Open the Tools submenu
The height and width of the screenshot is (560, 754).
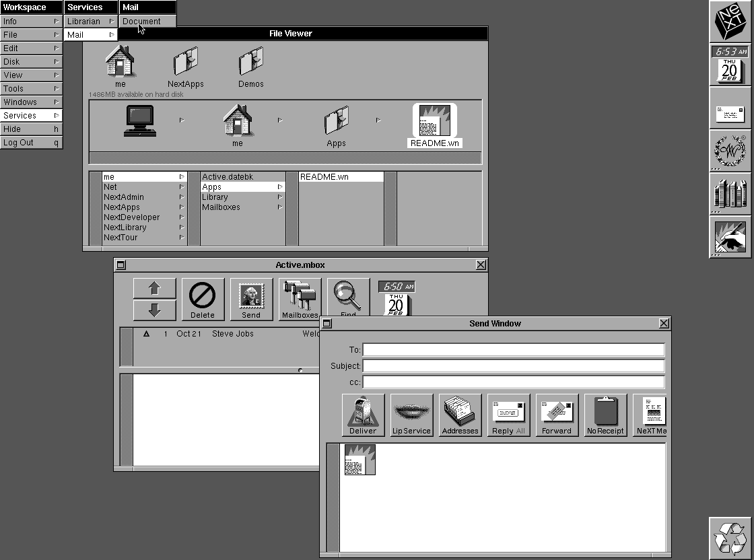[31, 88]
